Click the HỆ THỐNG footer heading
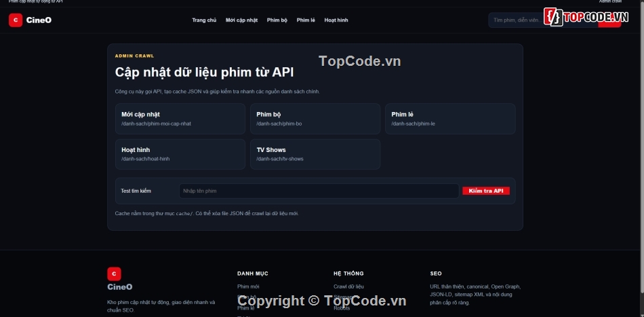Screen dimensions: 644x317 point(348,274)
